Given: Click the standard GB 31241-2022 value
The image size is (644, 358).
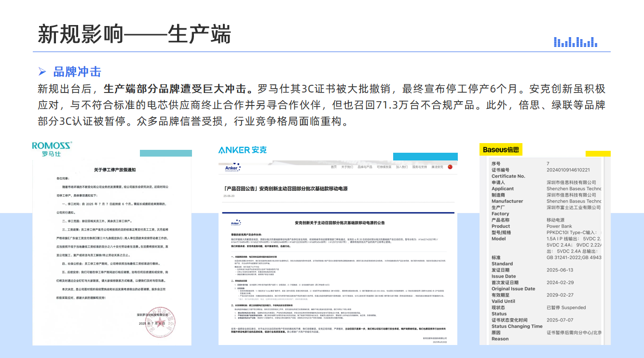Looking at the screenshot, I should [x=574, y=258].
